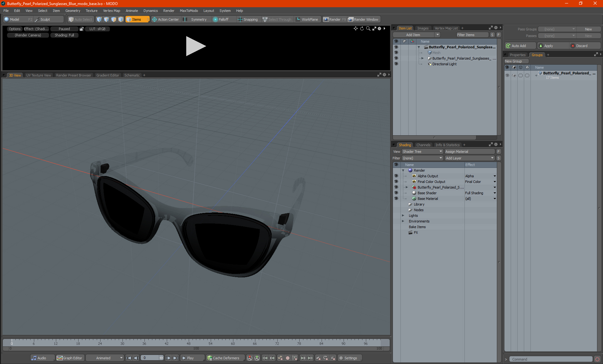Open Assign Material button
603x364 pixels.
click(470, 152)
